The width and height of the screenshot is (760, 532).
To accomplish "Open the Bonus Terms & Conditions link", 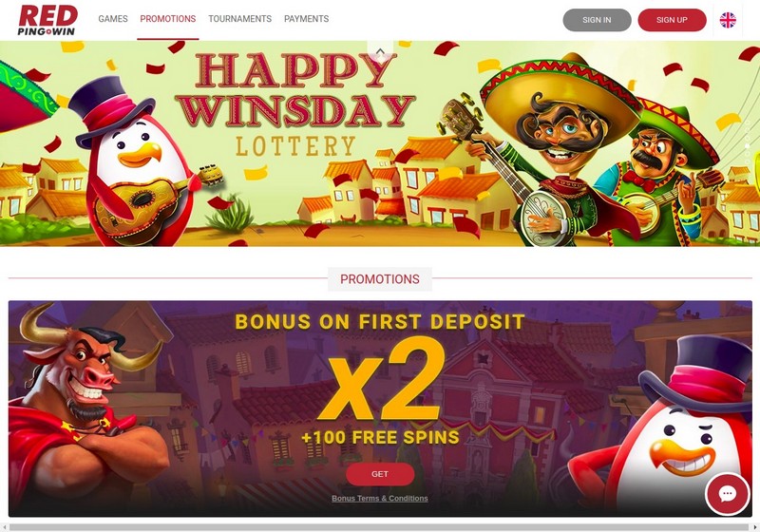I will click(x=380, y=498).
